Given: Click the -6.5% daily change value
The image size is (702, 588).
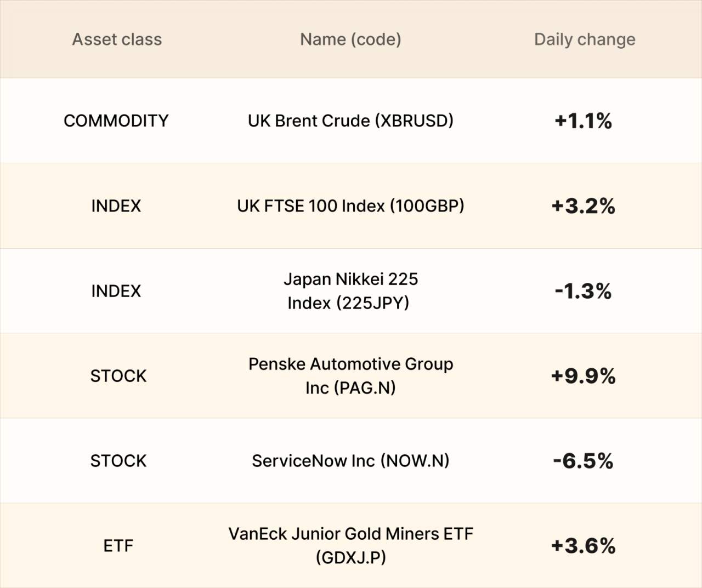Looking at the screenshot, I should coord(583,461).
